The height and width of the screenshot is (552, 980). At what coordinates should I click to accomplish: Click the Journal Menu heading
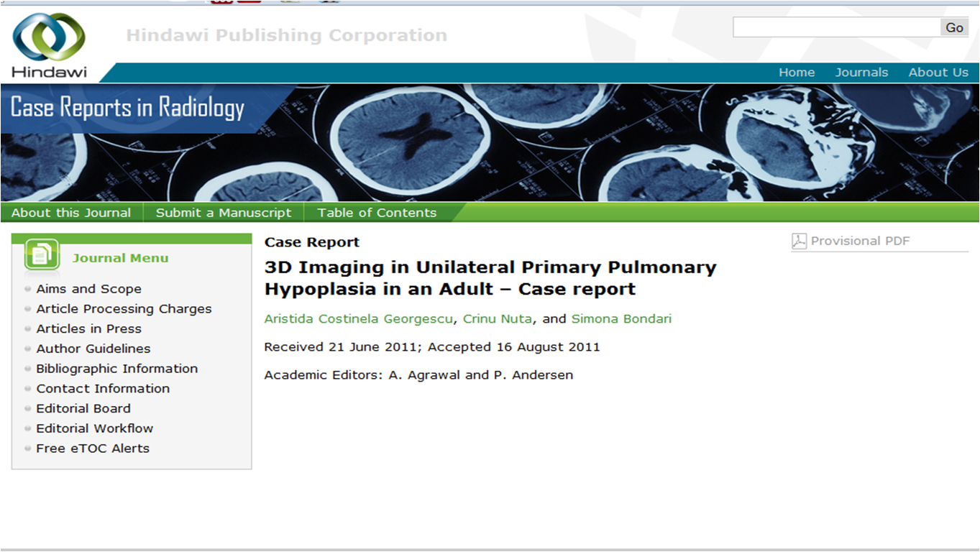click(120, 258)
